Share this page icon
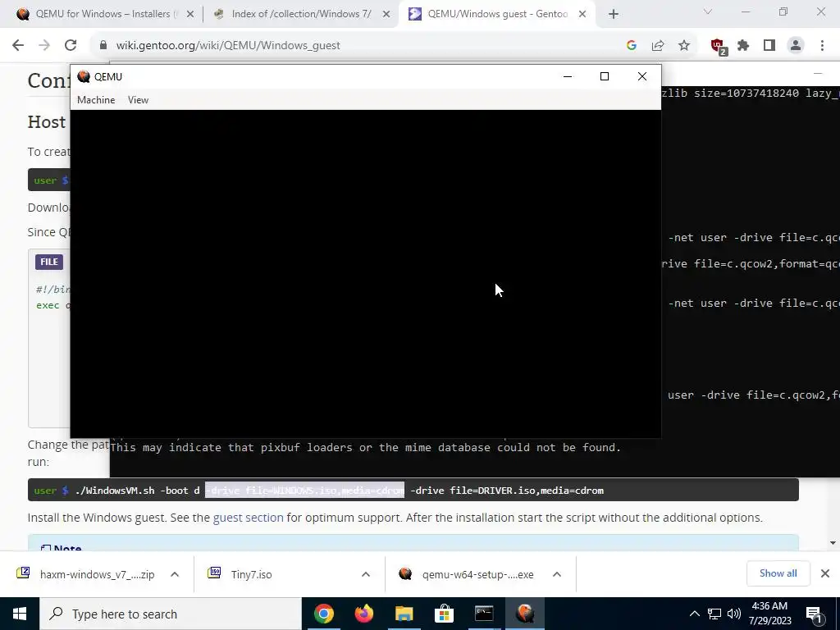The height and width of the screenshot is (630, 840). 658,46
